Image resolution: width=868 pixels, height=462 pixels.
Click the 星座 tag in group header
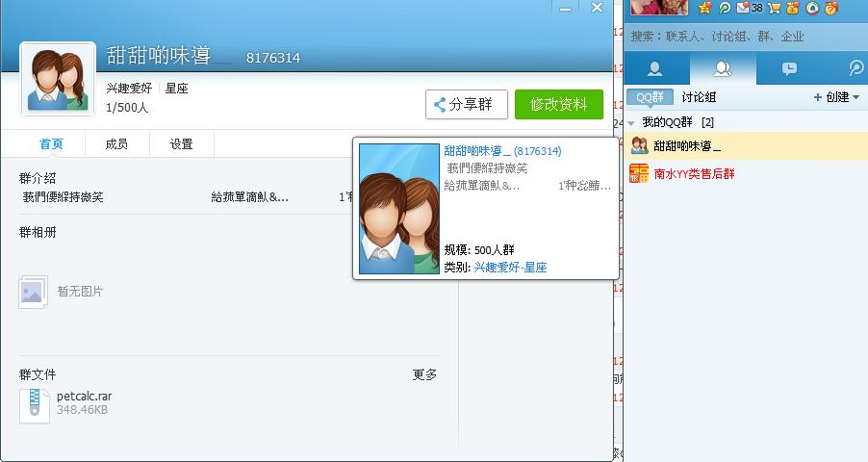click(x=177, y=89)
